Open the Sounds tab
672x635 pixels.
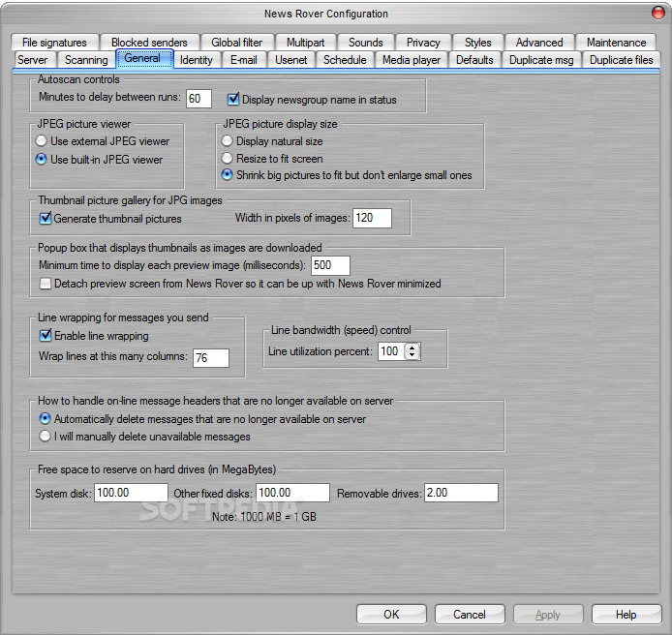point(366,43)
